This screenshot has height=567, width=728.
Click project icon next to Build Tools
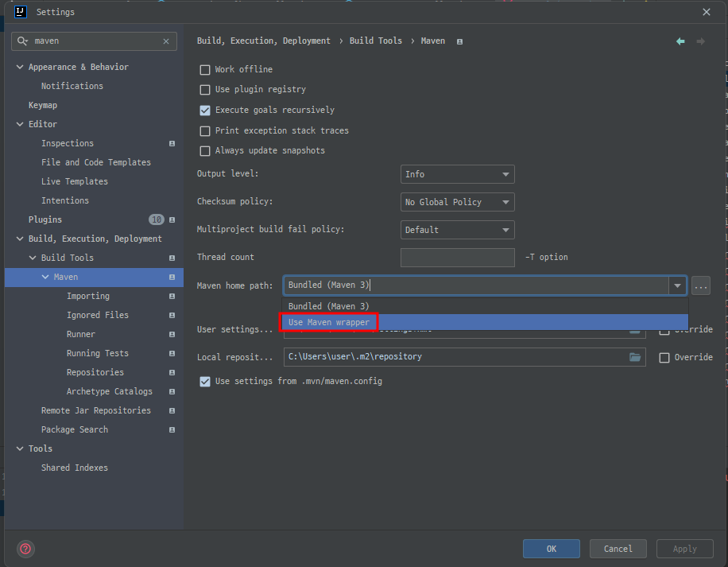pyautogui.click(x=172, y=258)
